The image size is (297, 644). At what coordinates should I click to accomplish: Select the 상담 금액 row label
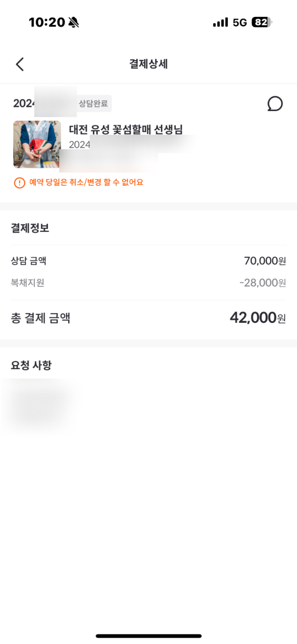tap(29, 261)
